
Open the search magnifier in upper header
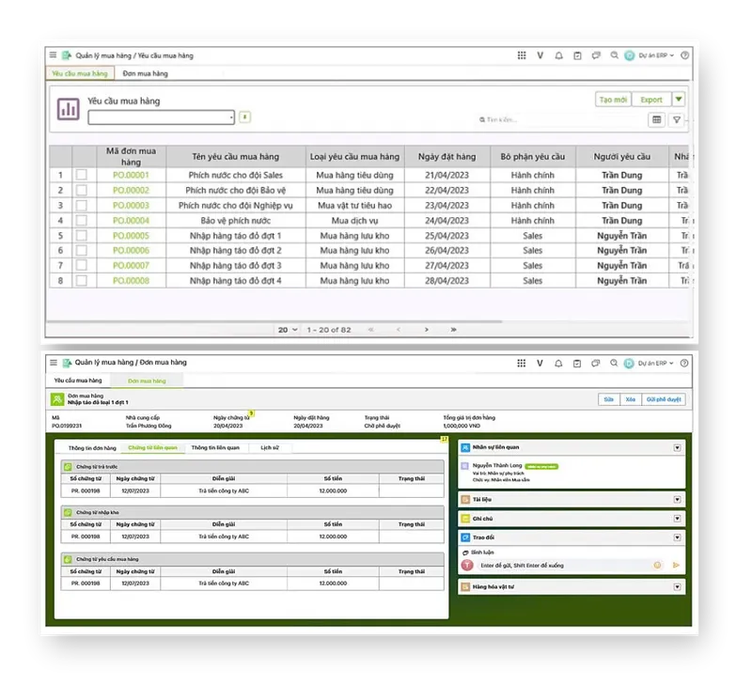click(614, 55)
